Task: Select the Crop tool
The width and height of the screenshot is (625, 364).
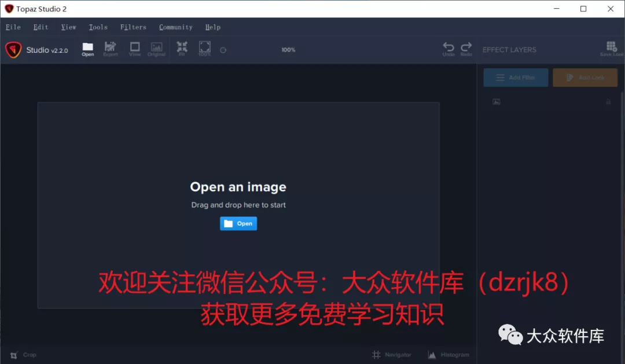Action: (23, 354)
